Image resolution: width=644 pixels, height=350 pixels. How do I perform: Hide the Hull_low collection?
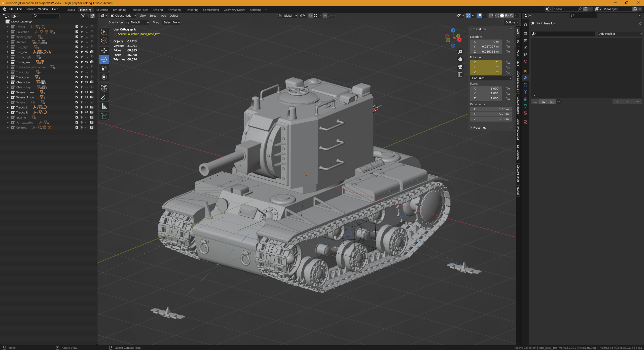pos(87,52)
